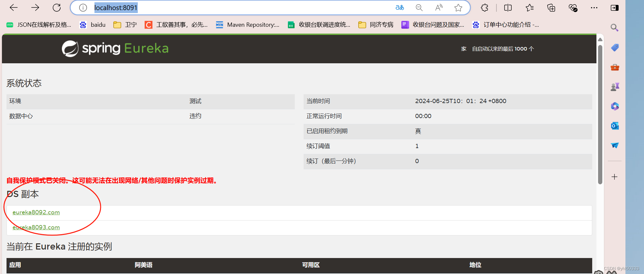The image size is (644, 274).
Task: Open the sidebar tools briefcase icon
Action: (x=615, y=67)
